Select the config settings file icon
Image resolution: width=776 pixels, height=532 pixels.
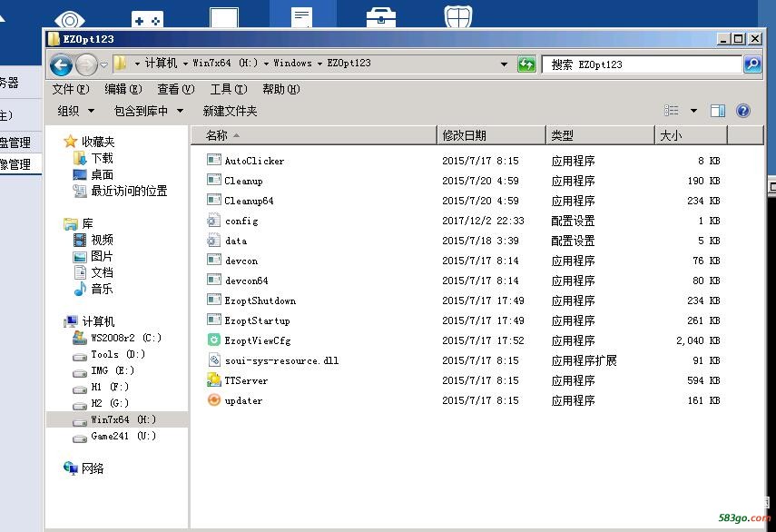click(x=214, y=220)
